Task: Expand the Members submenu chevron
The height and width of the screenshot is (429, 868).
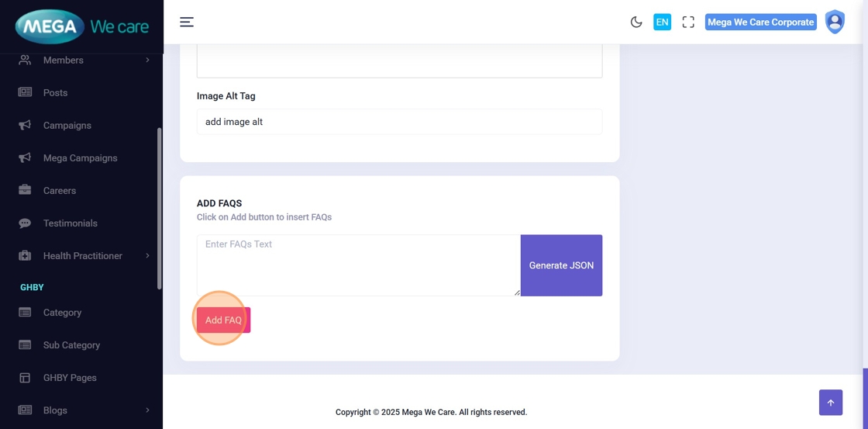Action: 147,60
